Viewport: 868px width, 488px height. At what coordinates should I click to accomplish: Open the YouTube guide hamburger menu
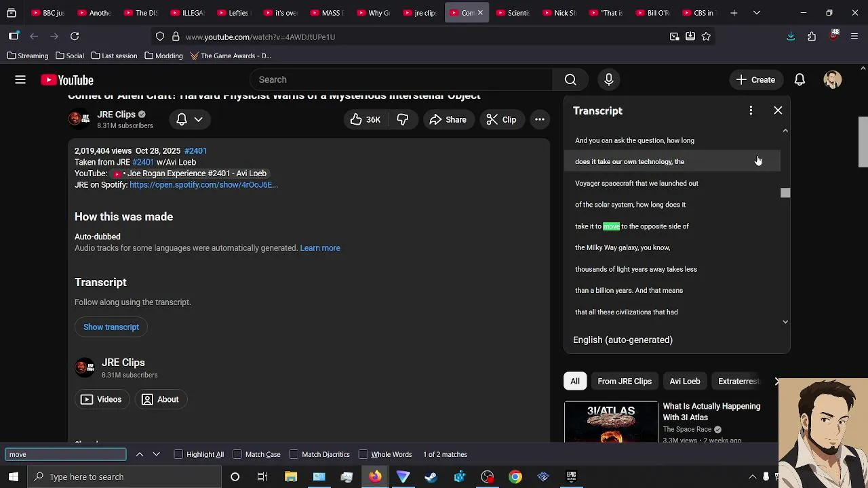point(20,80)
